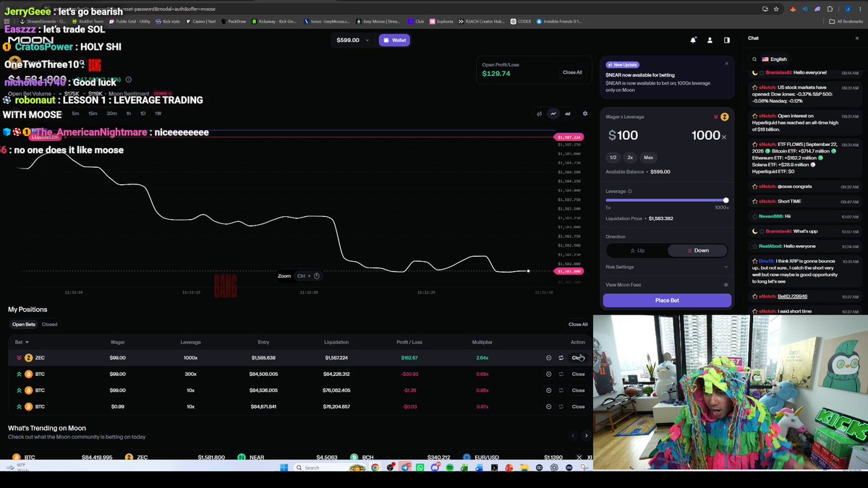Select the 1D chart timeframe
The width and height of the screenshot is (868, 488).
click(x=142, y=114)
